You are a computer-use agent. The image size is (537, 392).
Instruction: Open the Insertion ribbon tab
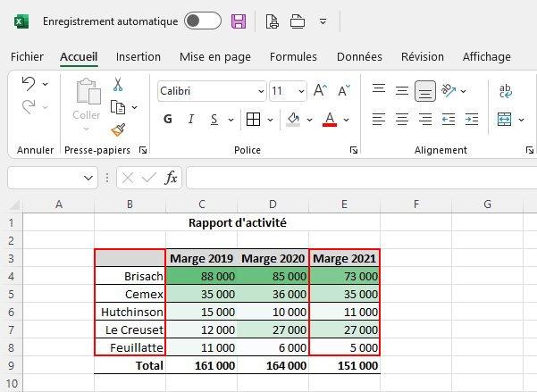(x=138, y=57)
